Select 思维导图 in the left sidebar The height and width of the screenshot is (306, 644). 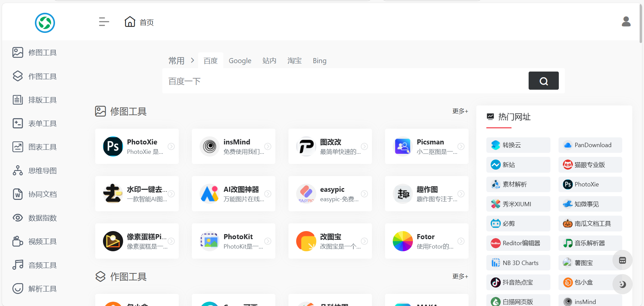tap(35, 171)
